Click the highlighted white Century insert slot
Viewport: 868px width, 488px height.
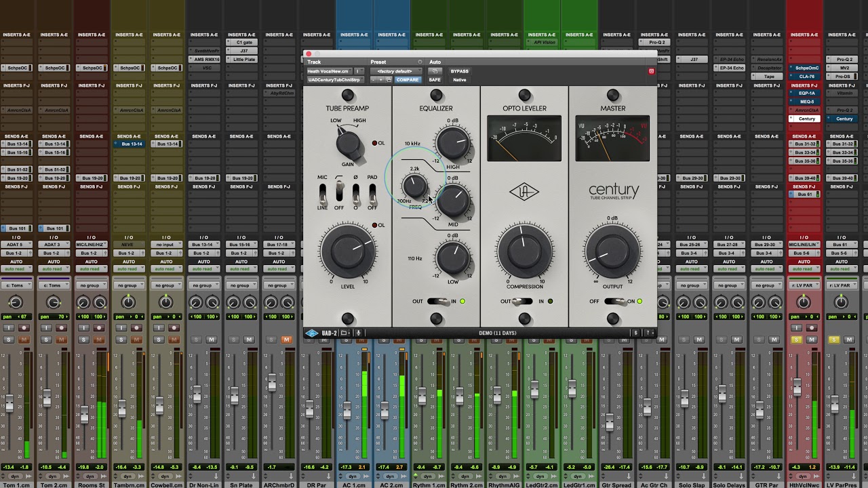(806, 119)
